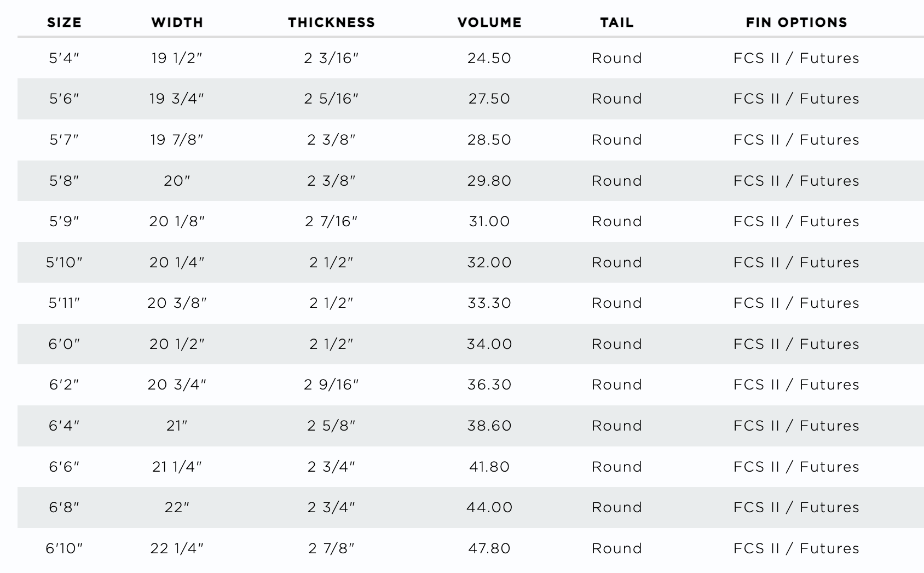
Task: Click the 44.00 volume value
Action: [489, 507]
